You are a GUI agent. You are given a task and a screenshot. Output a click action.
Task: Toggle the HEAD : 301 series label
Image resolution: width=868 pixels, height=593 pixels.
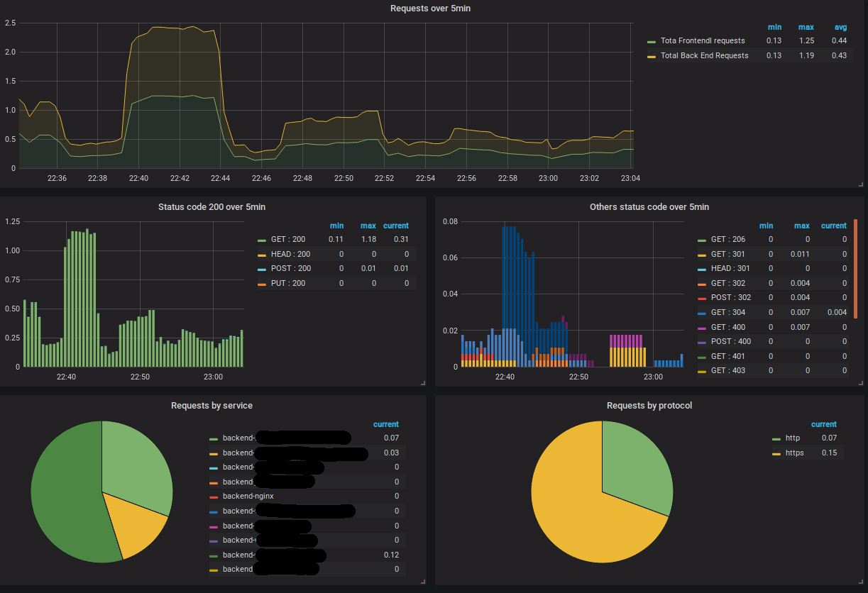[730, 268]
